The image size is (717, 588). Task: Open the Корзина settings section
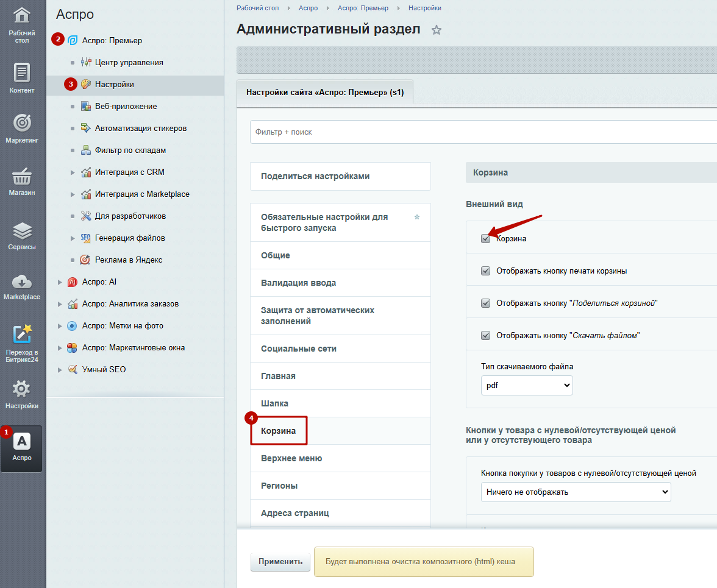pos(340,431)
